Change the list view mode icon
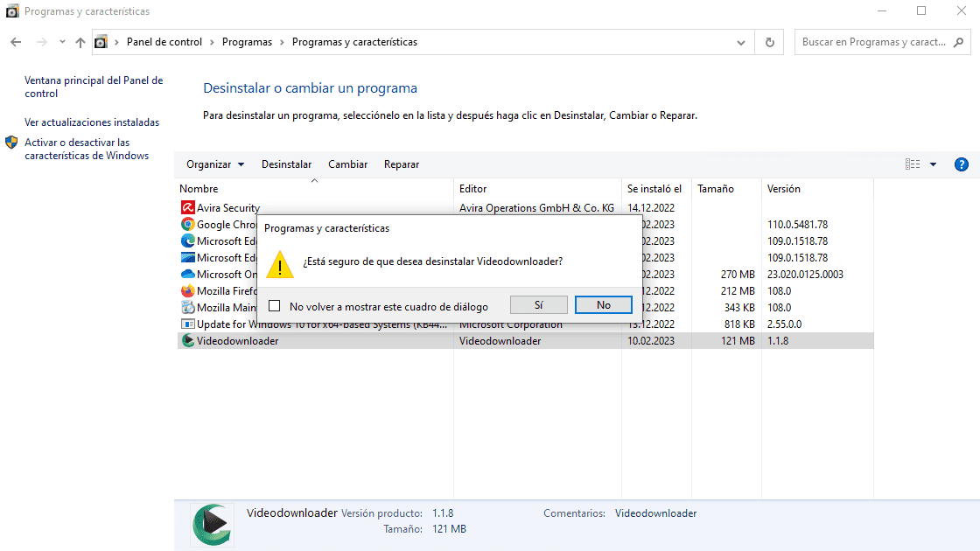Screen dimensions: 980x551 point(912,164)
